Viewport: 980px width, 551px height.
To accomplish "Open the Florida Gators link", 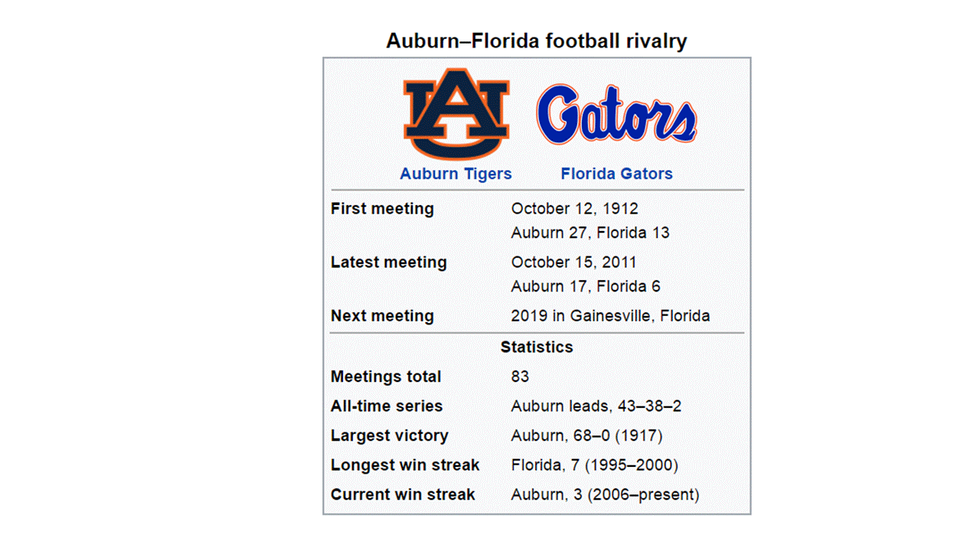I will tap(616, 174).
